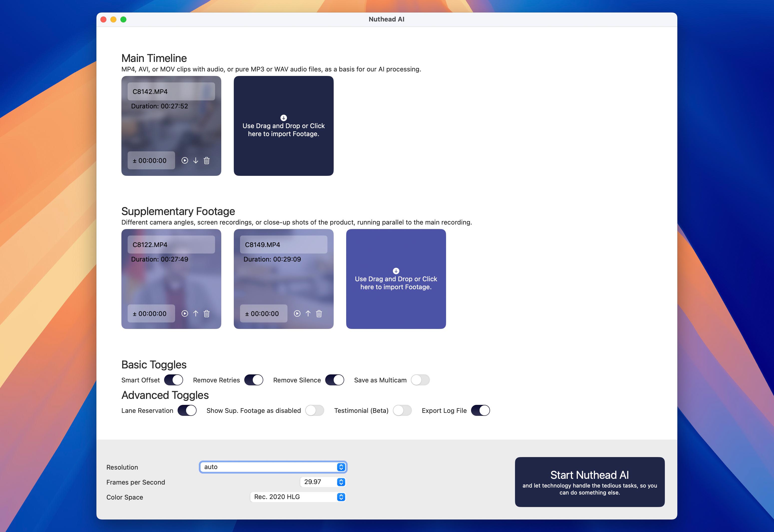Click the C8149.MP4 file name field
Image resolution: width=774 pixels, height=532 pixels.
pos(284,245)
